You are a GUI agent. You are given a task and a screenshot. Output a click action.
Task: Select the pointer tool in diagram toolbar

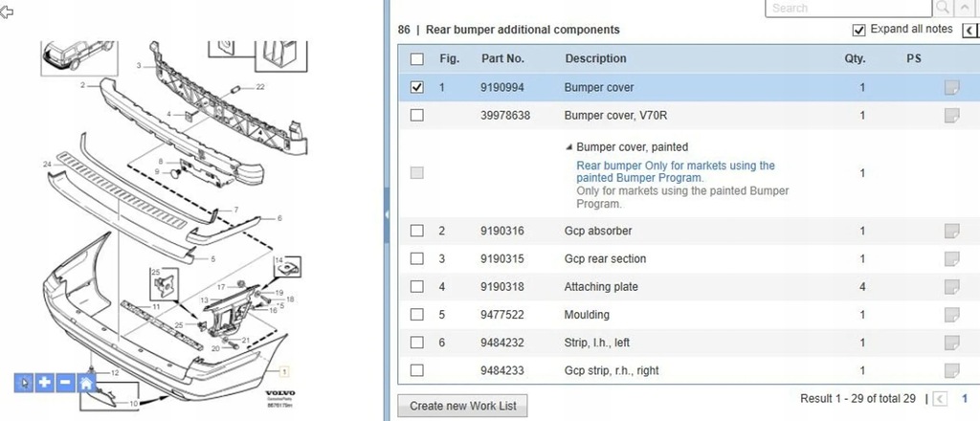point(24,383)
